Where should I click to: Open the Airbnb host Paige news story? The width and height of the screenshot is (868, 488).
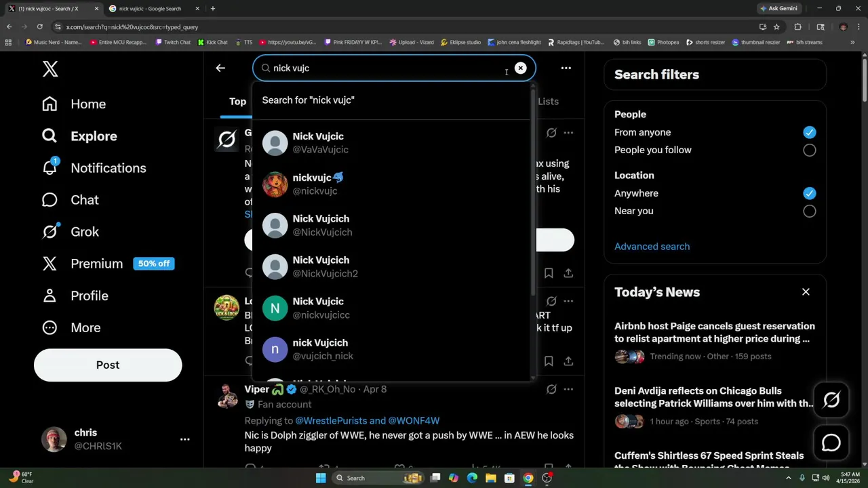click(x=715, y=341)
